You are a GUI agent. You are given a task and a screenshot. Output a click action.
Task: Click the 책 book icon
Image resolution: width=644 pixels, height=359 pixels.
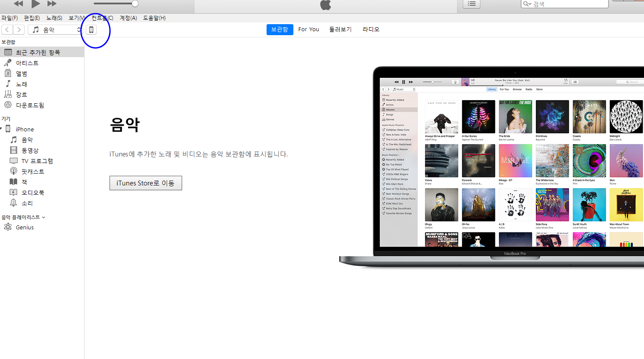click(14, 181)
